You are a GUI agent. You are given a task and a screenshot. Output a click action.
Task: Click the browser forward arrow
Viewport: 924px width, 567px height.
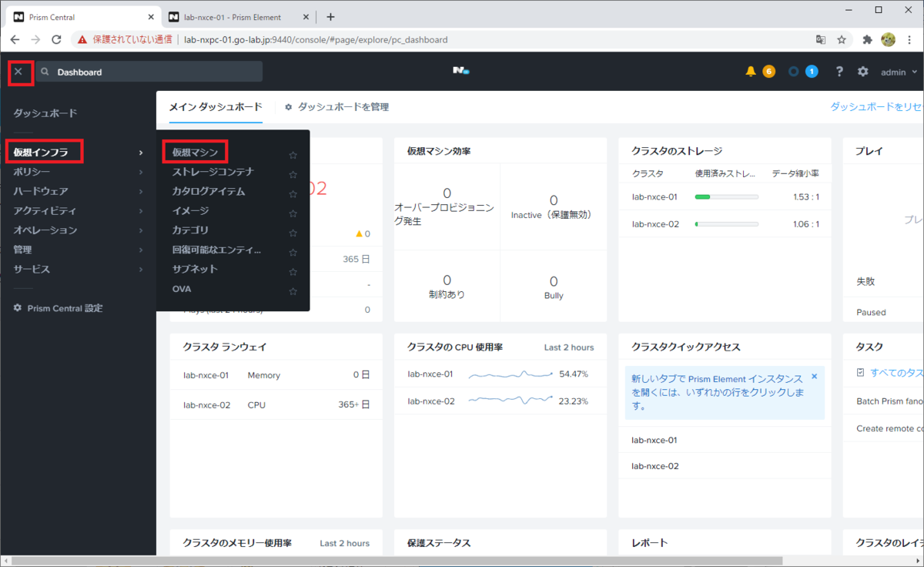tap(35, 39)
